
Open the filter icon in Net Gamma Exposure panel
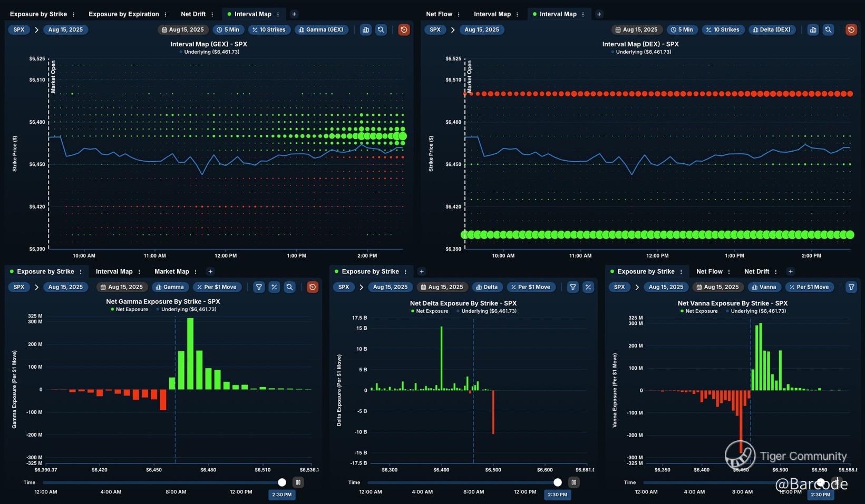(259, 287)
